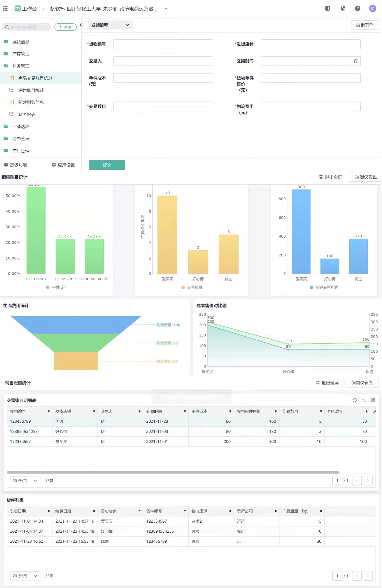Click the notification bell icon

tap(343, 9)
